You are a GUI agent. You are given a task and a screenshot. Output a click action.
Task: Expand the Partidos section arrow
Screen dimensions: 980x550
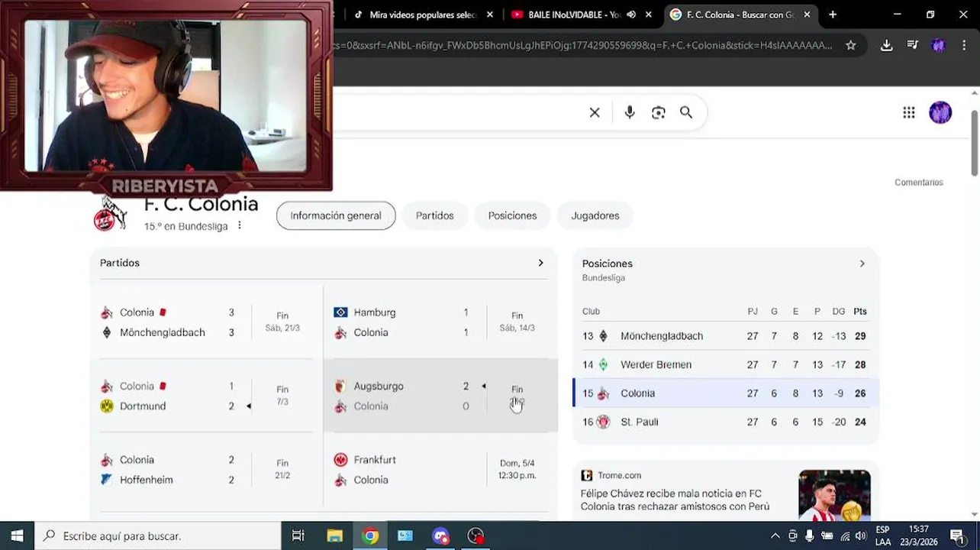coord(540,263)
